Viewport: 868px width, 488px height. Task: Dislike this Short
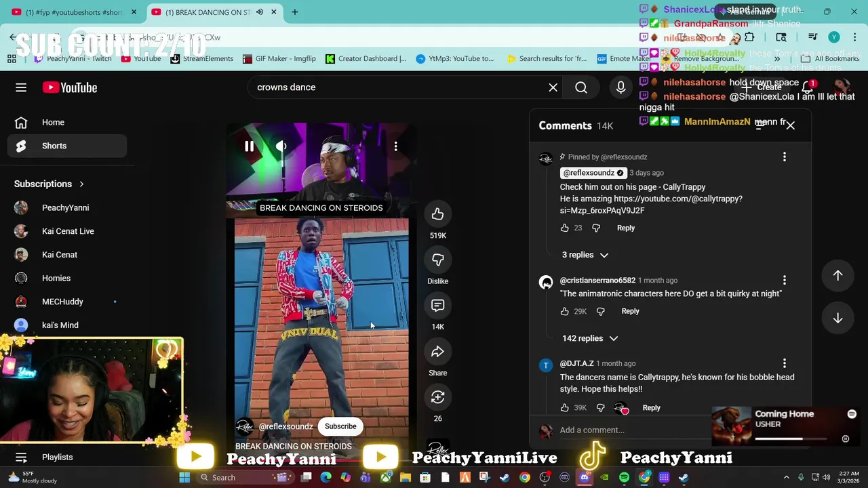[x=437, y=260]
